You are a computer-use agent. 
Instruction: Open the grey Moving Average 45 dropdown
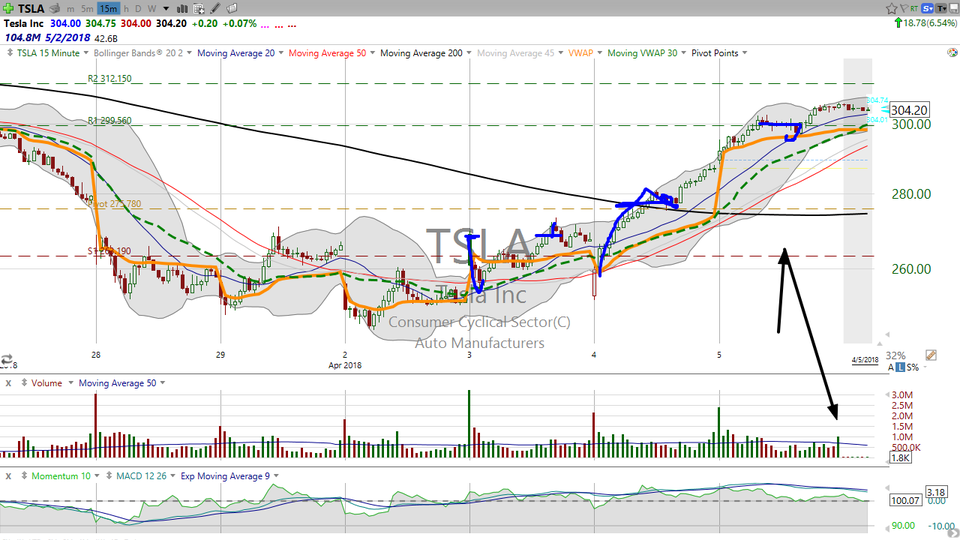pos(560,53)
